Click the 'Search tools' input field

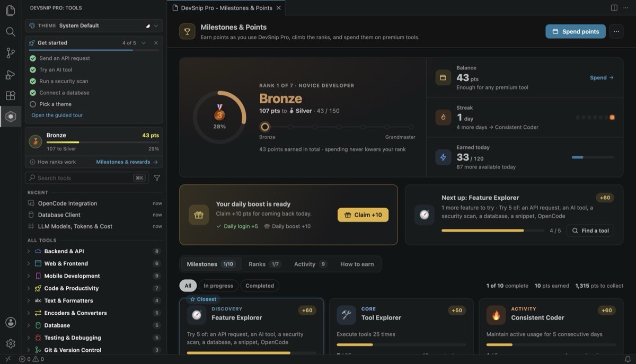click(x=87, y=178)
